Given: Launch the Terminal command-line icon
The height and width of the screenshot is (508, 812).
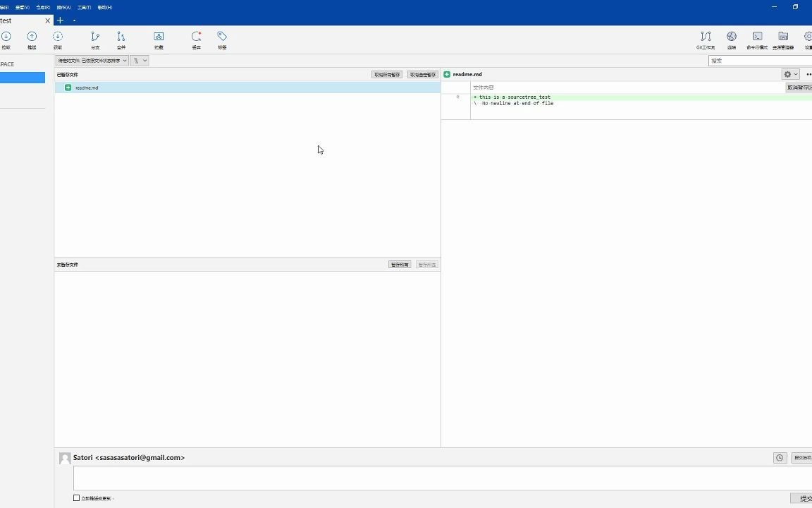Looking at the screenshot, I should point(757,40).
